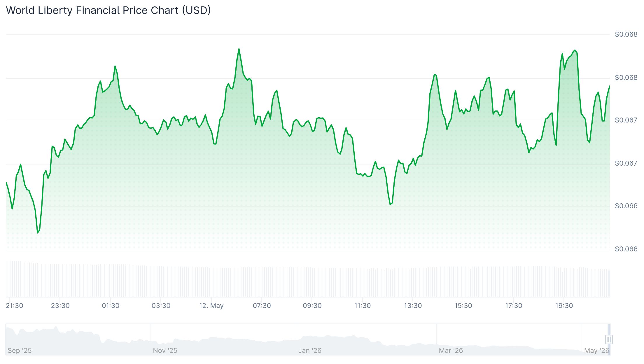
Task: Click the topmost $0.068 price axis label
Action: (626, 34)
